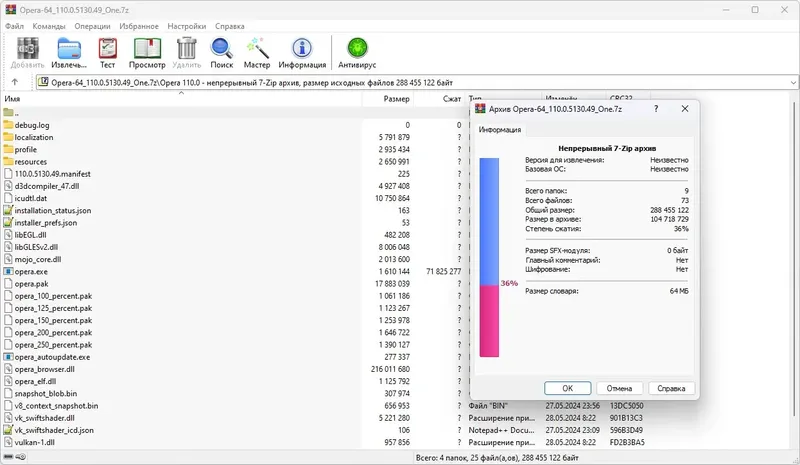Image resolution: width=800 pixels, height=465 pixels.
Task: Launch the Мастер wizard
Action: [257, 48]
